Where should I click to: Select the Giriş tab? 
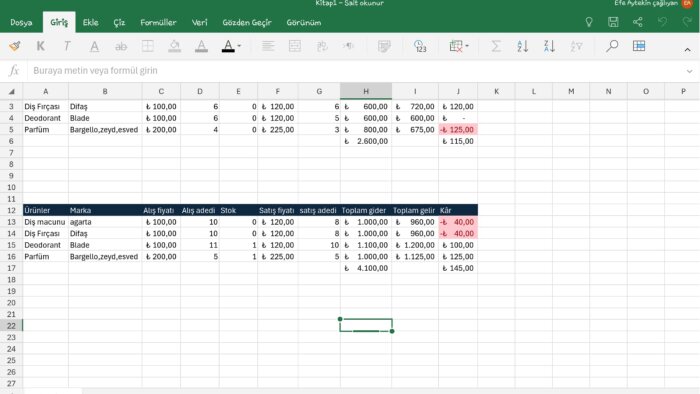59,22
